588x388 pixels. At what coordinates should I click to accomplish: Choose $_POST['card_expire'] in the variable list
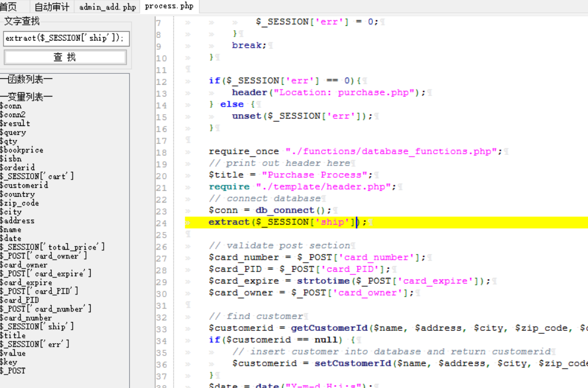point(46,274)
